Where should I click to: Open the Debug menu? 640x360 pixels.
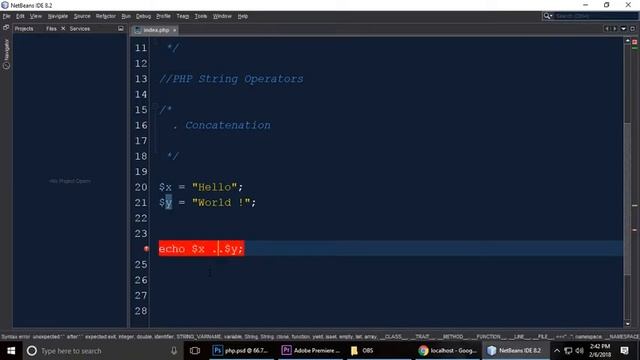[143, 16]
